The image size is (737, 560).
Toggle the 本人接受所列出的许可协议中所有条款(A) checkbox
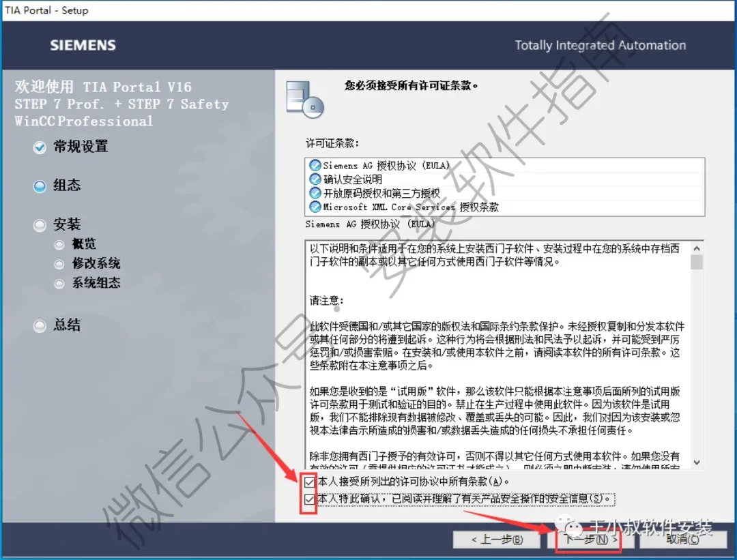click(x=309, y=482)
